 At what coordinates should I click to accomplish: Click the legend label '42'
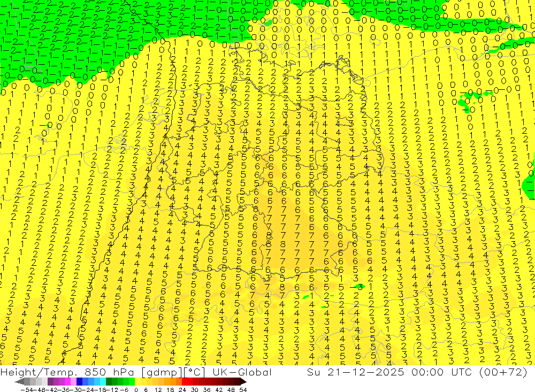(219, 390)
